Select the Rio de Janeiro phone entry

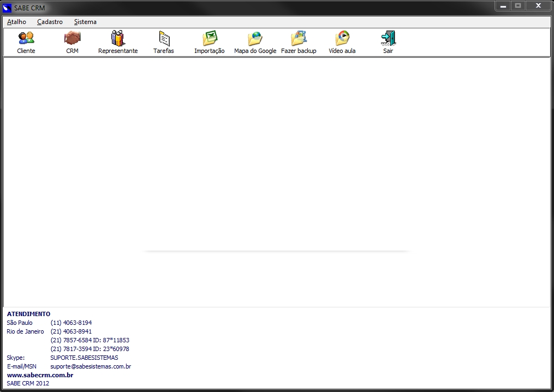[x=25, y=331]
